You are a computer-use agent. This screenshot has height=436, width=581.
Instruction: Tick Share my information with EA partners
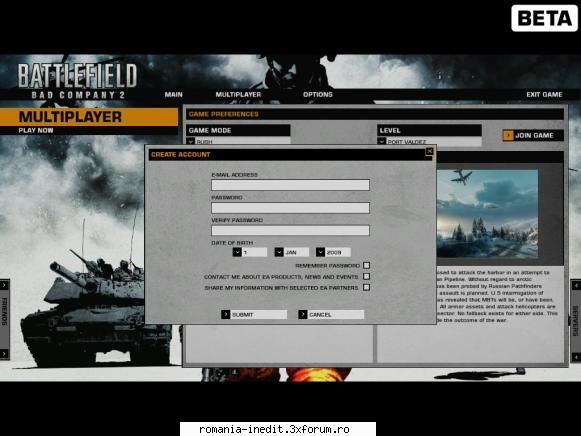tap(366, 287)
